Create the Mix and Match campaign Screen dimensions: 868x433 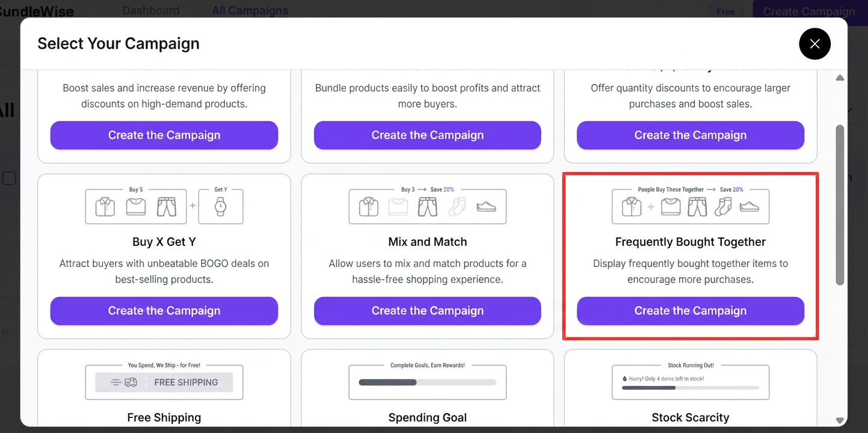pyautogui.click(x=427, y=311)
